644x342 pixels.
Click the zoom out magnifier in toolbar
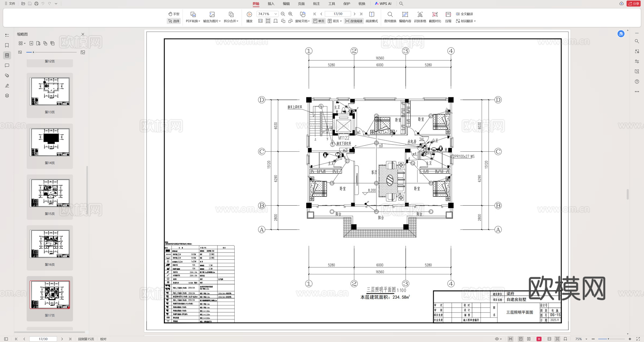tap(283, 14)
